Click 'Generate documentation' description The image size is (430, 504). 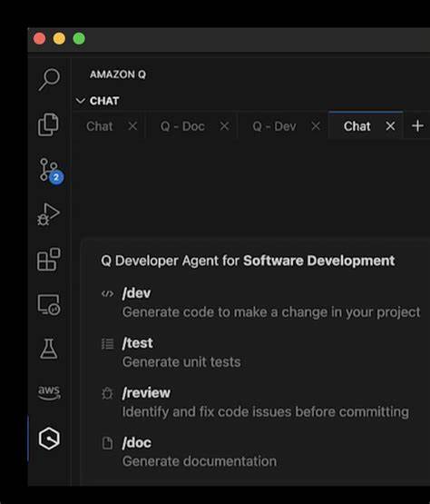pyautogui.click(x=200, y=461)
